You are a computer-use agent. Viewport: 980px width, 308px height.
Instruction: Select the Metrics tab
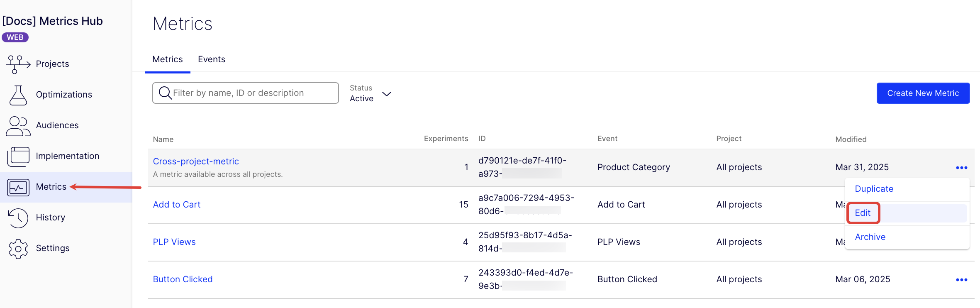click(x=168, y=59)
